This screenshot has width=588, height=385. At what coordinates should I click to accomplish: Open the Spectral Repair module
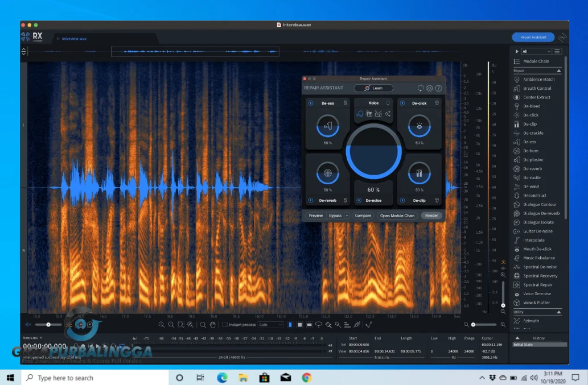[x=533, y=285]
